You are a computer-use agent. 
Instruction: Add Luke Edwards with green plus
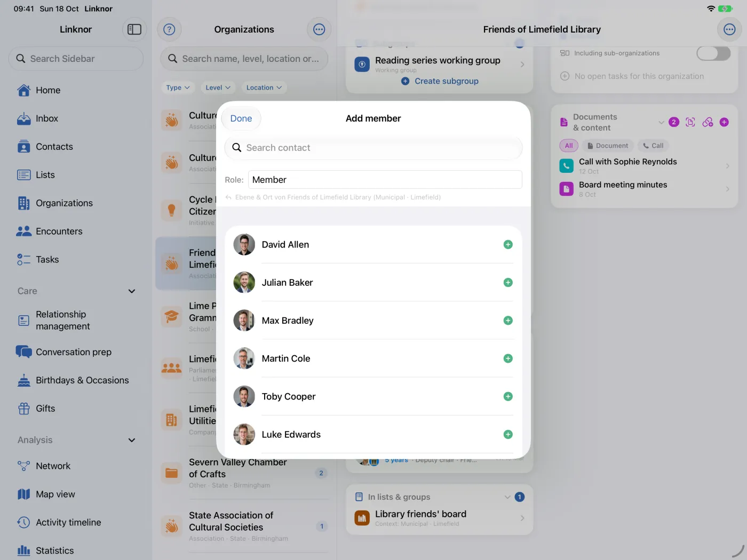(x=508, y=435)
